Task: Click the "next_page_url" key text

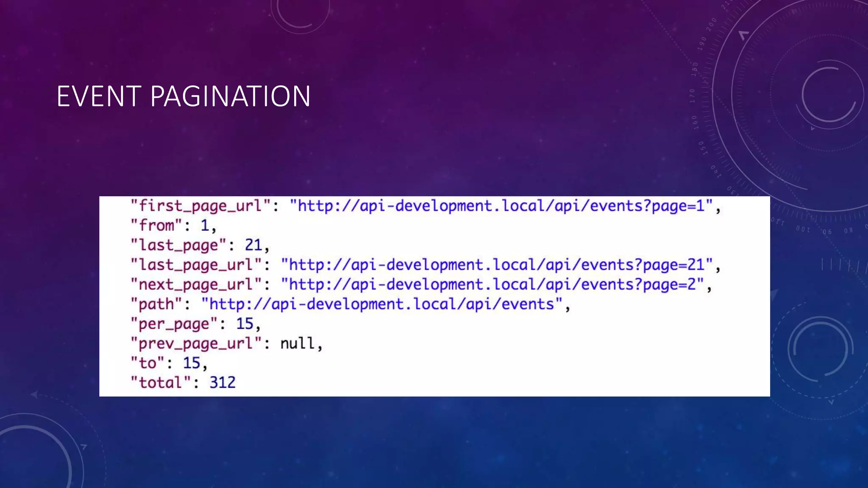Action: point(196,285)
